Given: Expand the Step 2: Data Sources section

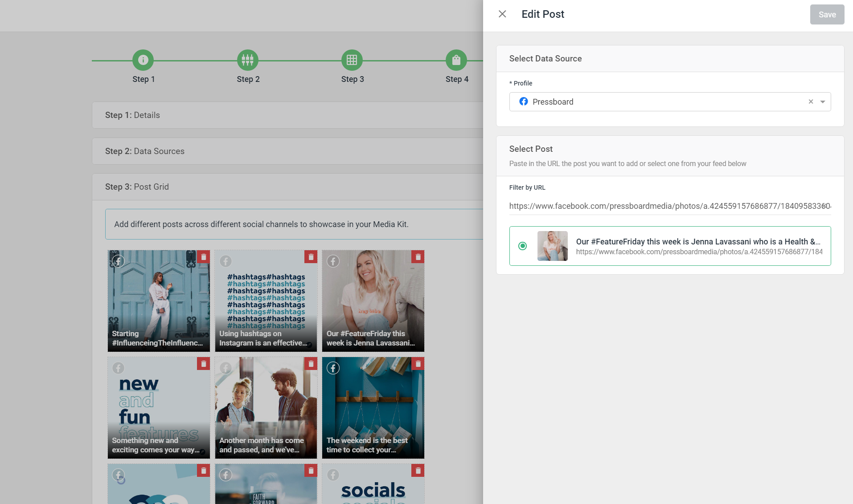Looking at the screenshot, I should [287, 151].
